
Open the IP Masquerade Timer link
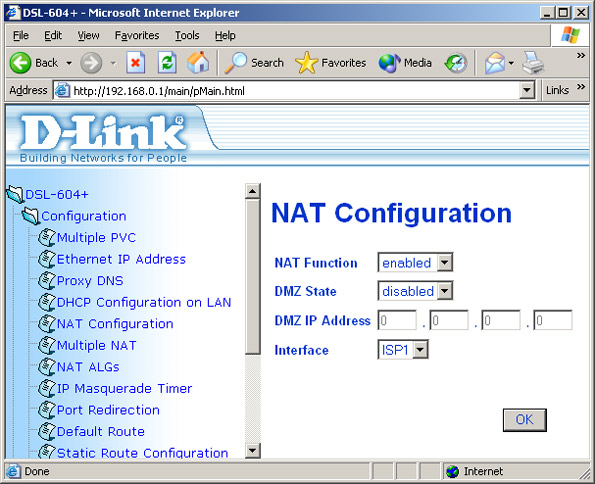click(124, 388)
